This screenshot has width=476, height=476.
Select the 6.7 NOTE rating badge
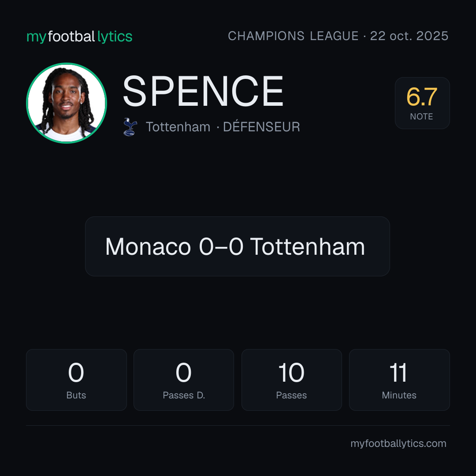point(422,103)
